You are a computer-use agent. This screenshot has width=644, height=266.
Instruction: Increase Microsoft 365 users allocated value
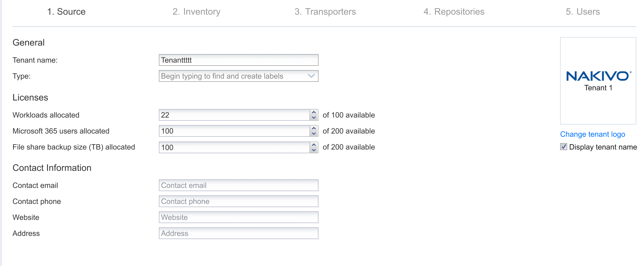tap(314, 128)
